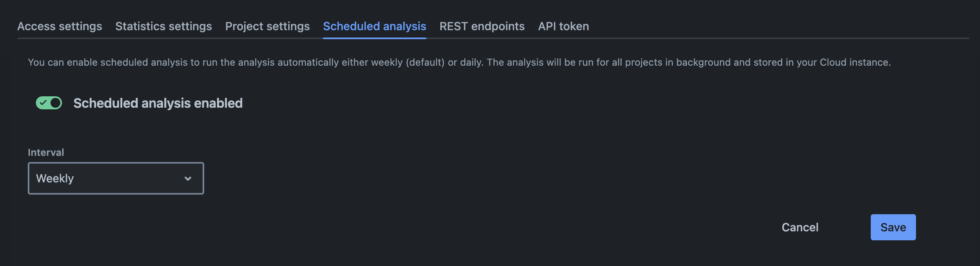
Task: Click the 'Weekly' text in the combo box
Action: 55,179
